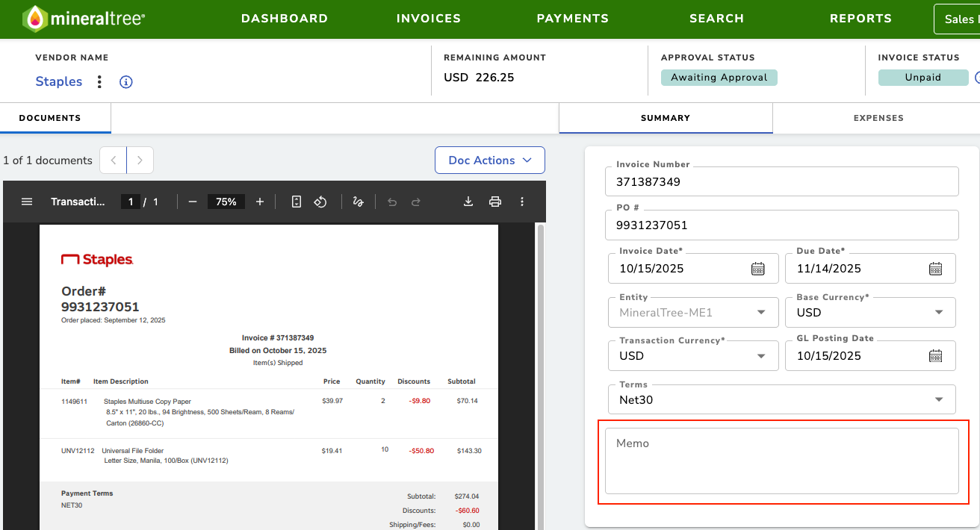This screenshot has width=980, height=530.
Task: Open the Staples vendor three-dot menu
Action: click(99, 82)
